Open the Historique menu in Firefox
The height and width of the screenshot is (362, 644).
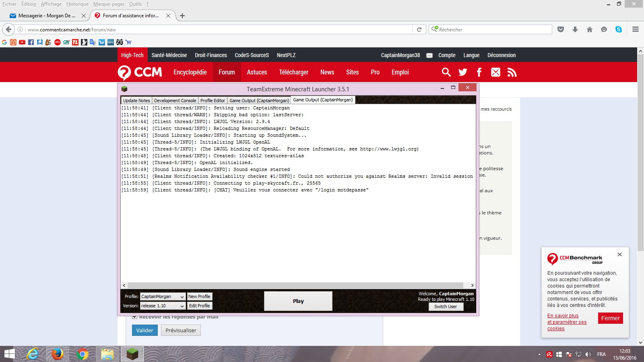tap(77, 4)
